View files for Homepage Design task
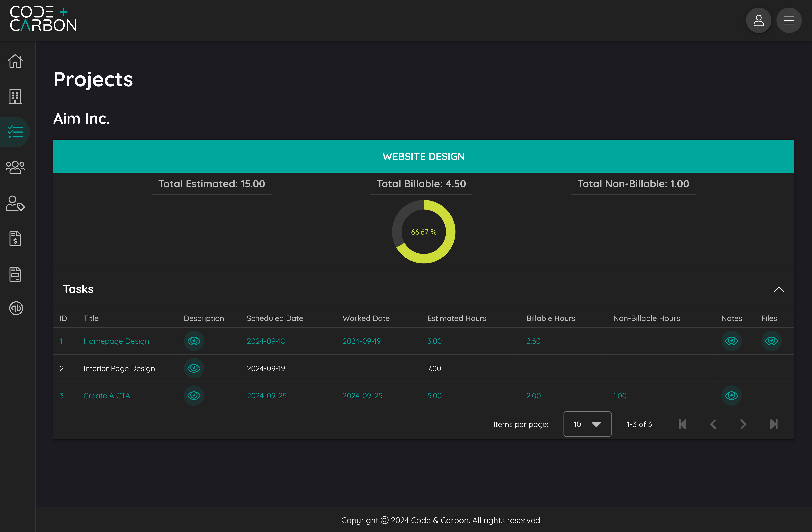Screen dimensions: 812x532 (x=771, y=341)
